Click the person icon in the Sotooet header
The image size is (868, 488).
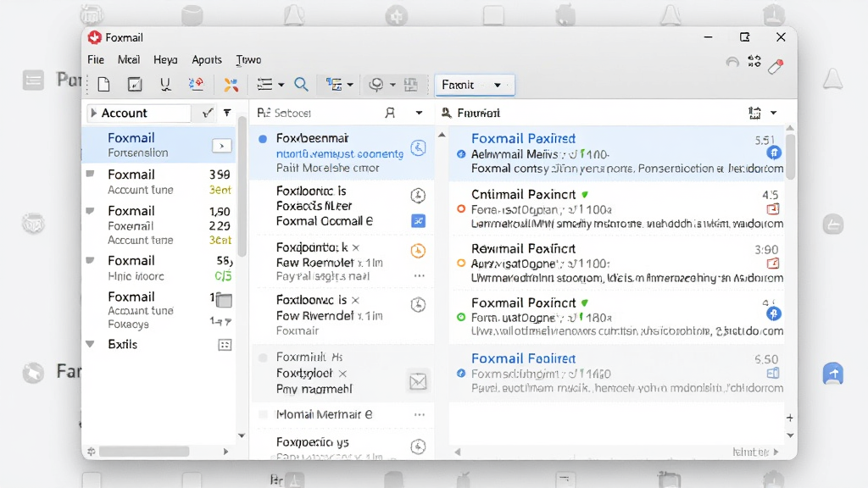click(x=390, y=113)
